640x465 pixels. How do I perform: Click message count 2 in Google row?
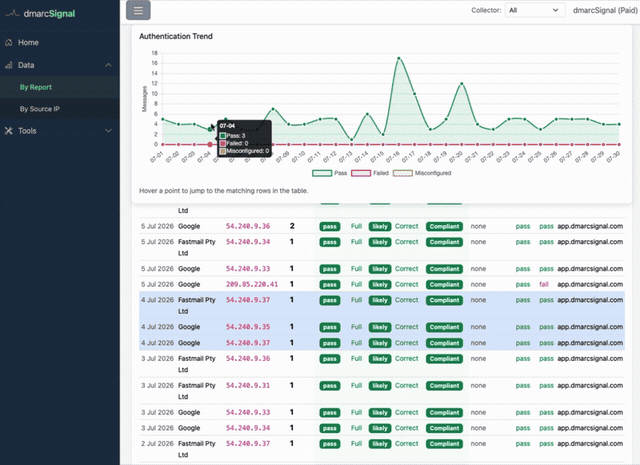point(292,226)
